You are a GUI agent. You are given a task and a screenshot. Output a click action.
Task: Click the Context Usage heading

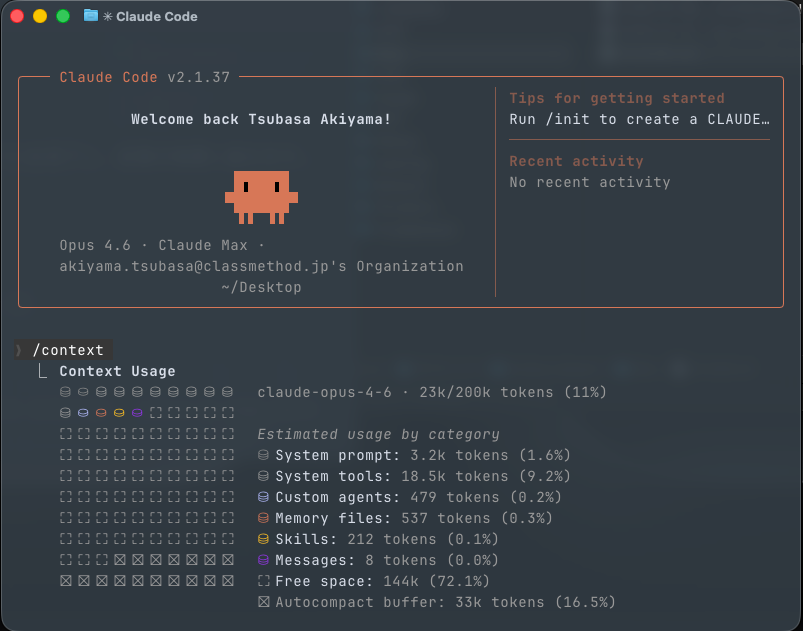[117, 371]
